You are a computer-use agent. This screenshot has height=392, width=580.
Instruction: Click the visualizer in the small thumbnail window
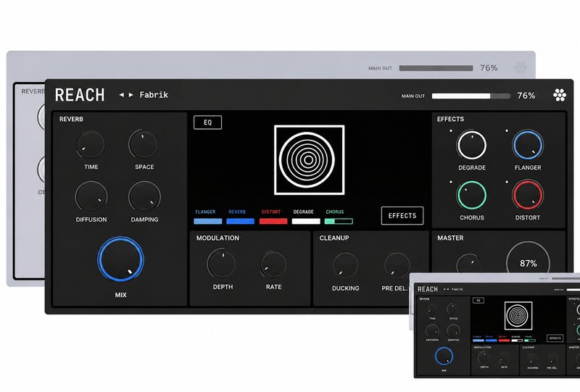518,315
